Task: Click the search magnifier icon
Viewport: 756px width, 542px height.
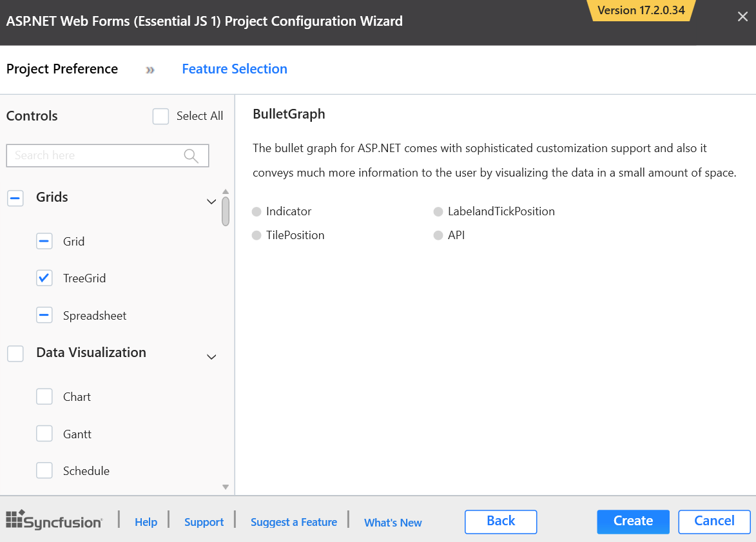Action: 191,156
